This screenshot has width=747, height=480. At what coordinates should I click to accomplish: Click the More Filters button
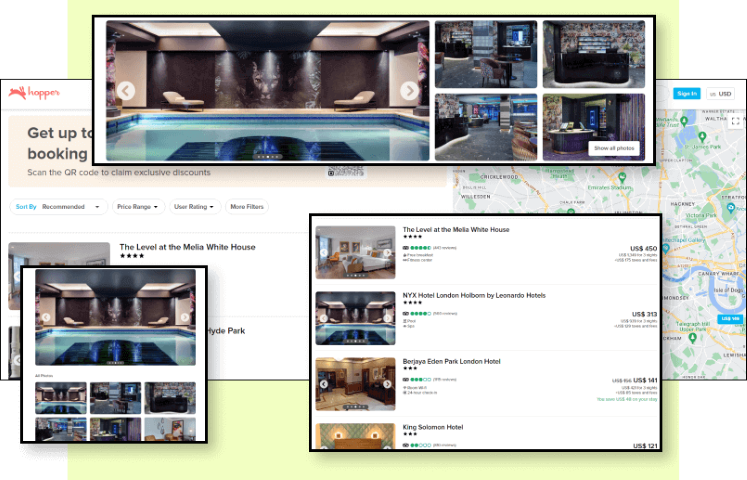247,207
